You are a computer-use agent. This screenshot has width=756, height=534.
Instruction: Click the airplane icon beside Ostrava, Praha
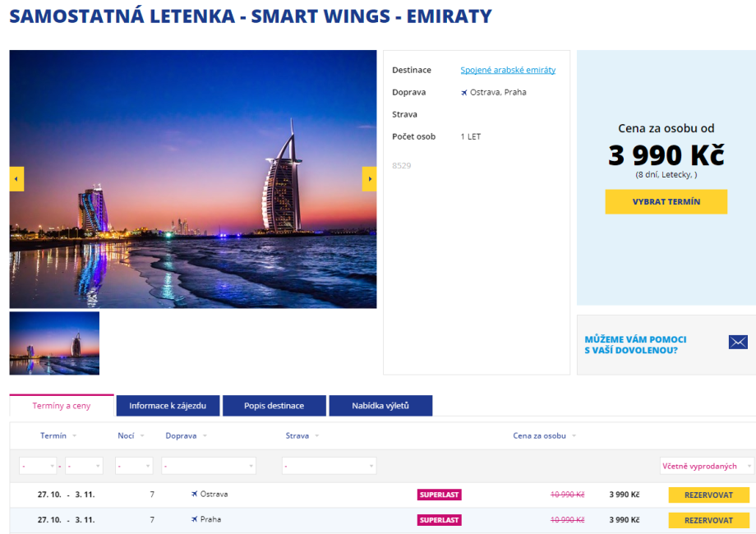[464, 93]
